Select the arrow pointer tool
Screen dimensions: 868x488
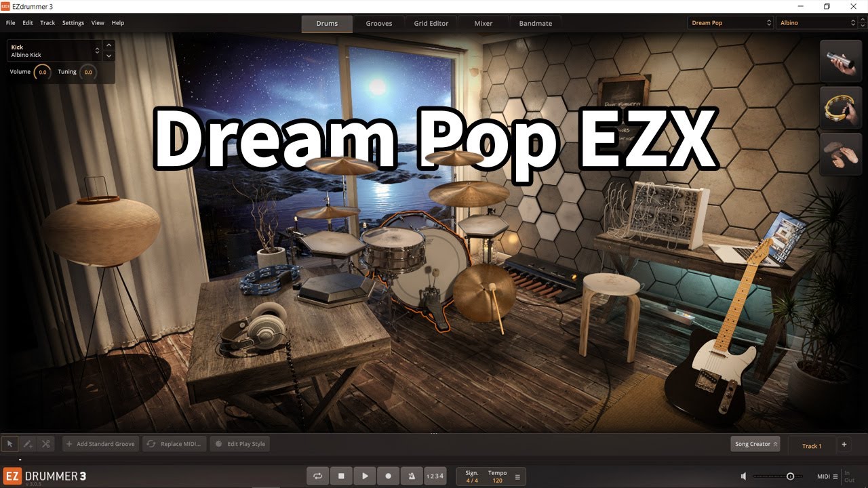[9, 444]
